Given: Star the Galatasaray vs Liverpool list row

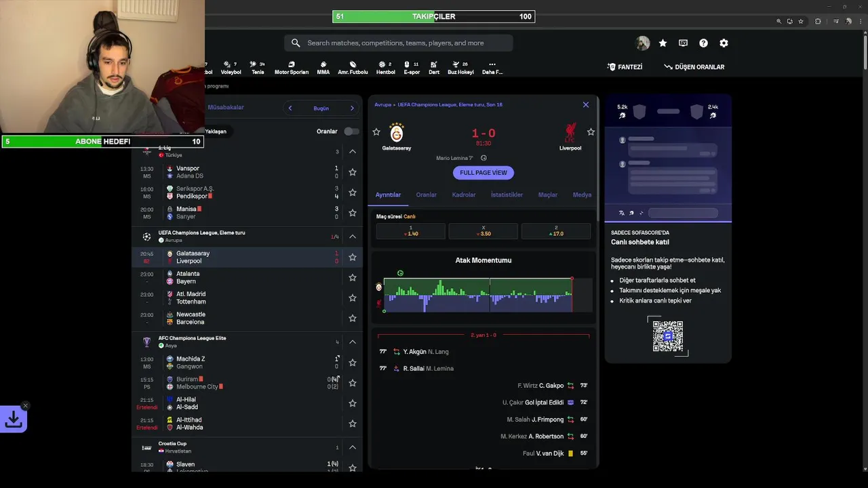Looking at the screenshot, I should pos(353,257).
